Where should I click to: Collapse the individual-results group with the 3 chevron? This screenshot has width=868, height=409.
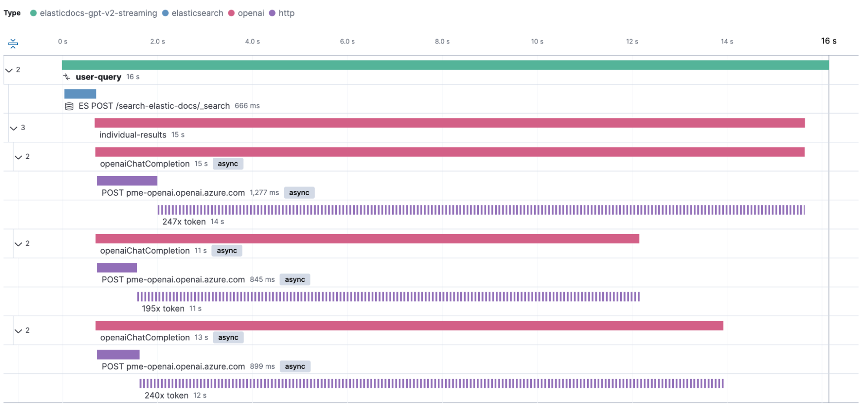coord(13,128)
